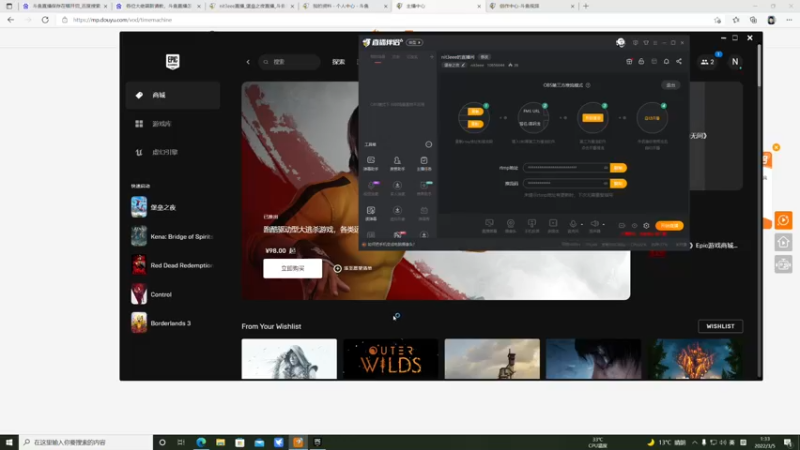Open streaming tool settings gear
Screen dimensions: 800x450
click(646, 226)
